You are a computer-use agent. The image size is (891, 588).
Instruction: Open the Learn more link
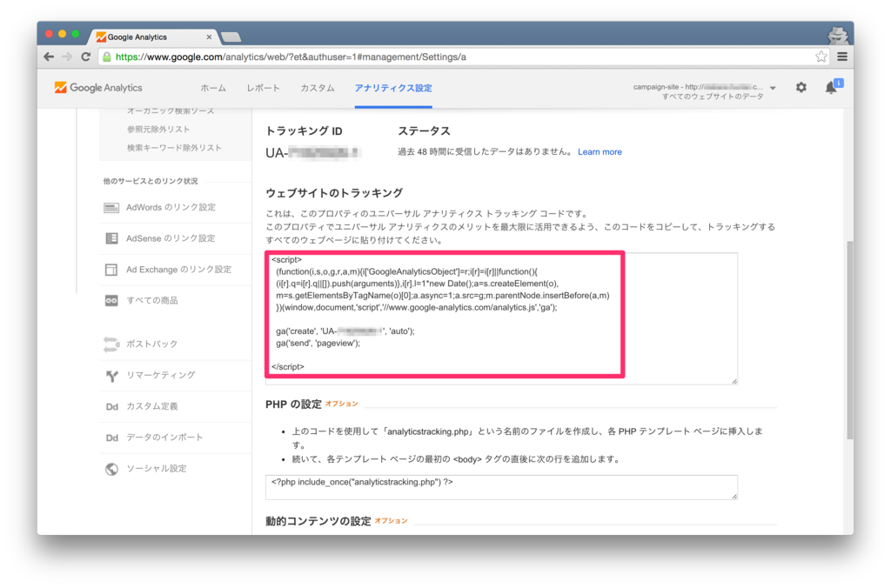tap(600, 151)
